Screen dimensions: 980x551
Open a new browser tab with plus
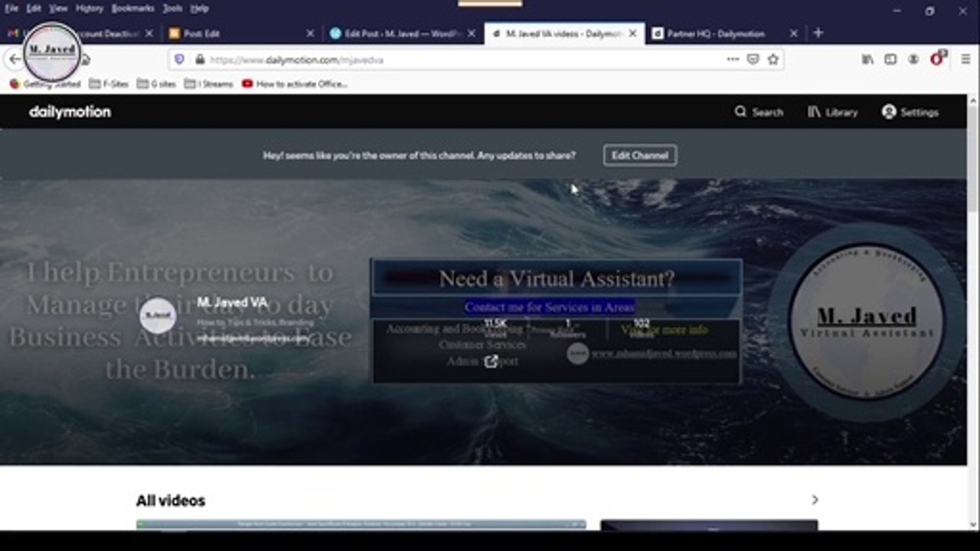point(818,33)
